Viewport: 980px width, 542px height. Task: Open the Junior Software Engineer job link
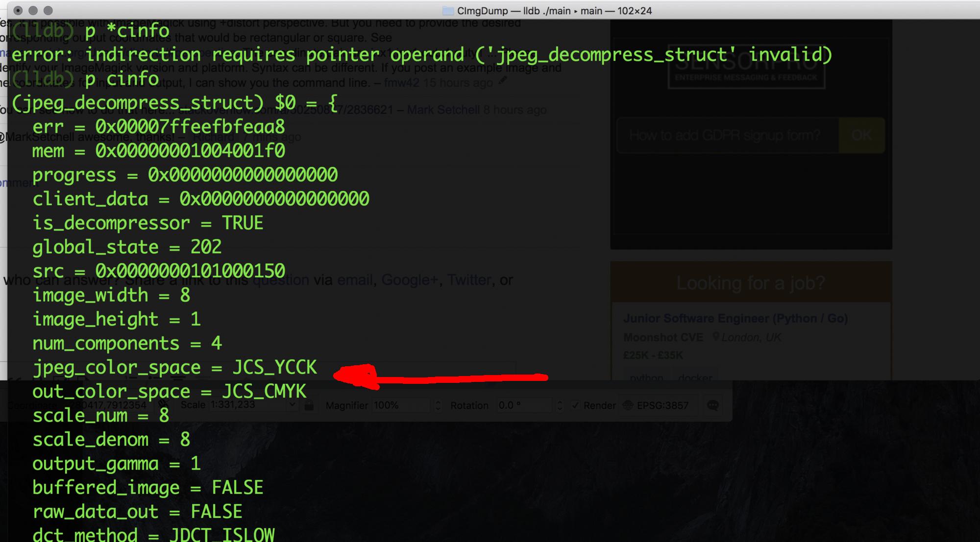pos(735,318)
